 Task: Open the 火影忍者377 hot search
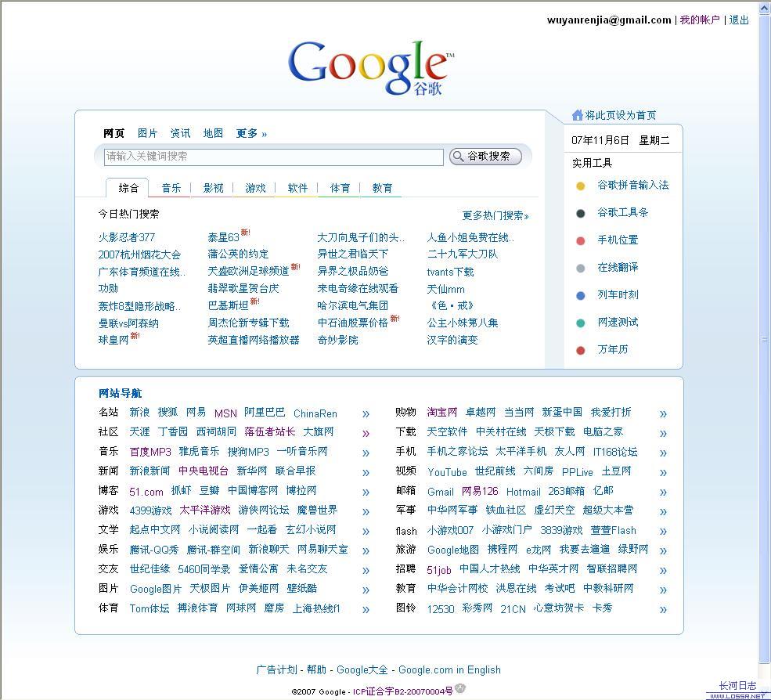[127, 237]
